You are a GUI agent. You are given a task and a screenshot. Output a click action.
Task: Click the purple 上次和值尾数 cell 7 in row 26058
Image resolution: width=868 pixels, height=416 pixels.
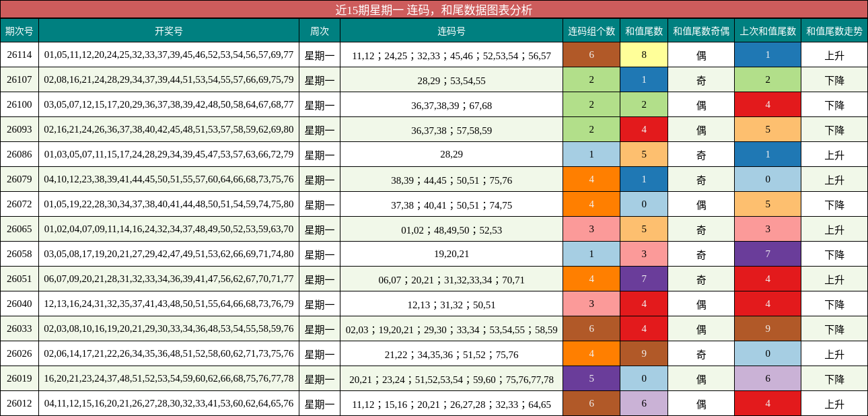[768, 254]
